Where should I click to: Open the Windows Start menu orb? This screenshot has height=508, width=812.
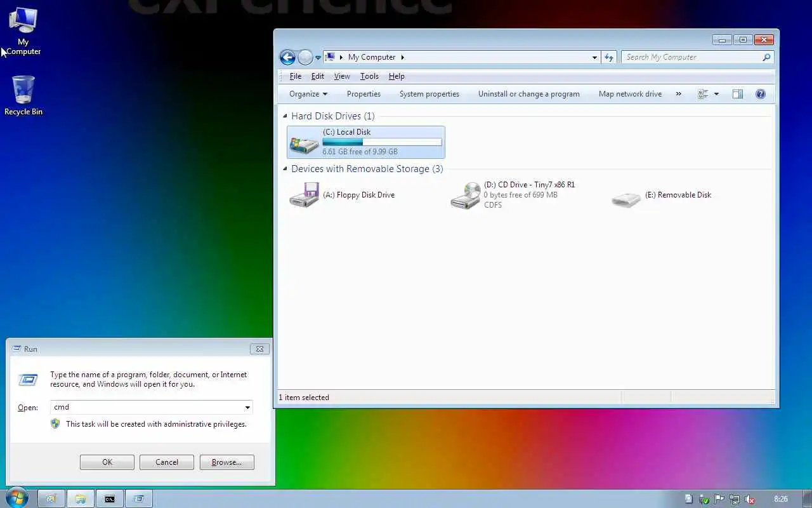click(x=17, y=497)
